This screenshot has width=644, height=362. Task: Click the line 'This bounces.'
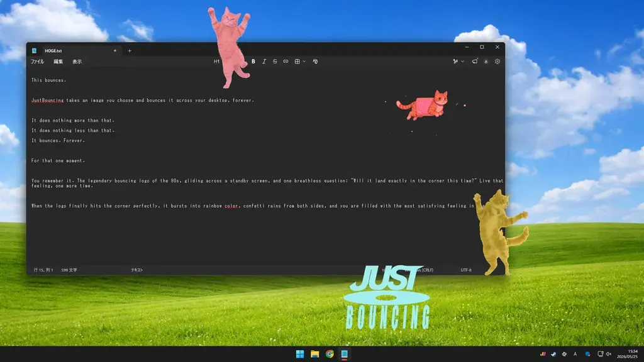pyautogui.click(x=48, y=80)
